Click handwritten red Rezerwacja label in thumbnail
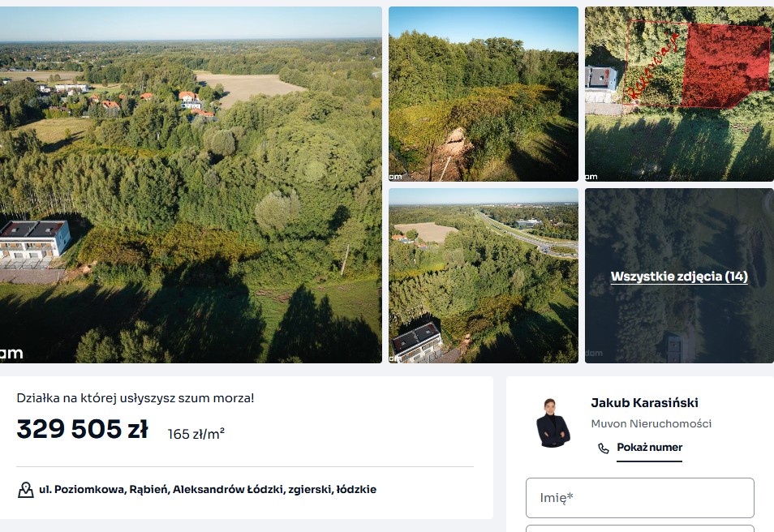Screen dimensions: 774x532 click(x=652, y=66)
